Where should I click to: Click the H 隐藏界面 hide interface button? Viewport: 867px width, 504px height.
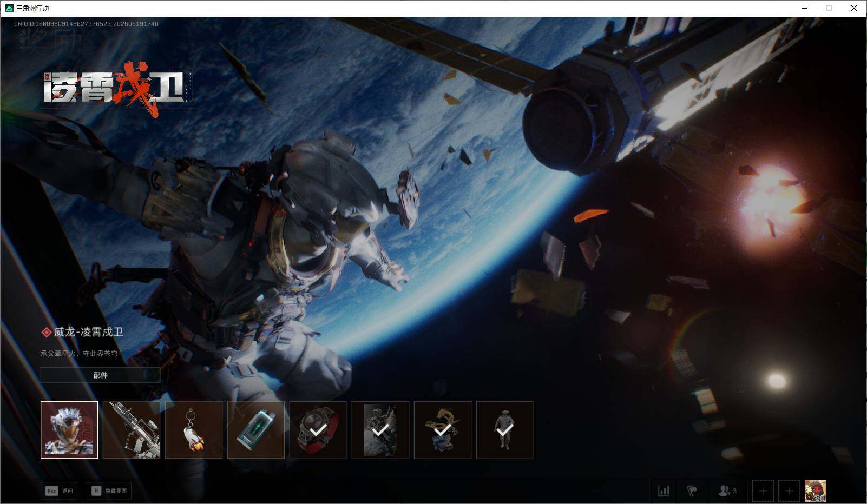tap(109, 490)
